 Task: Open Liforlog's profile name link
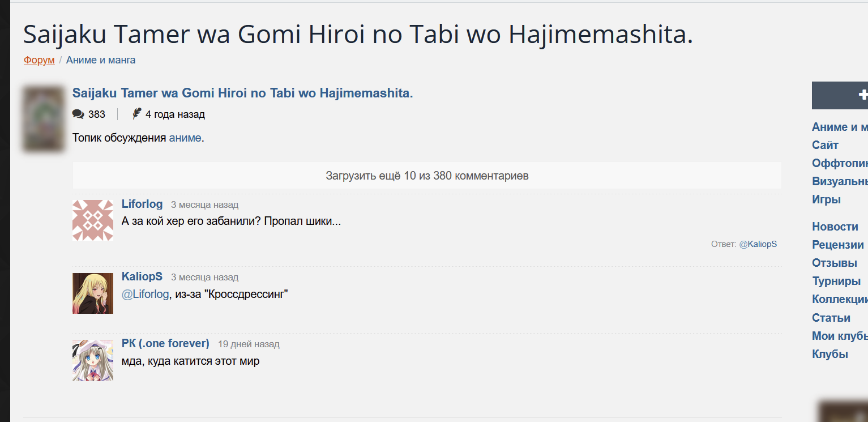(142, 204)
